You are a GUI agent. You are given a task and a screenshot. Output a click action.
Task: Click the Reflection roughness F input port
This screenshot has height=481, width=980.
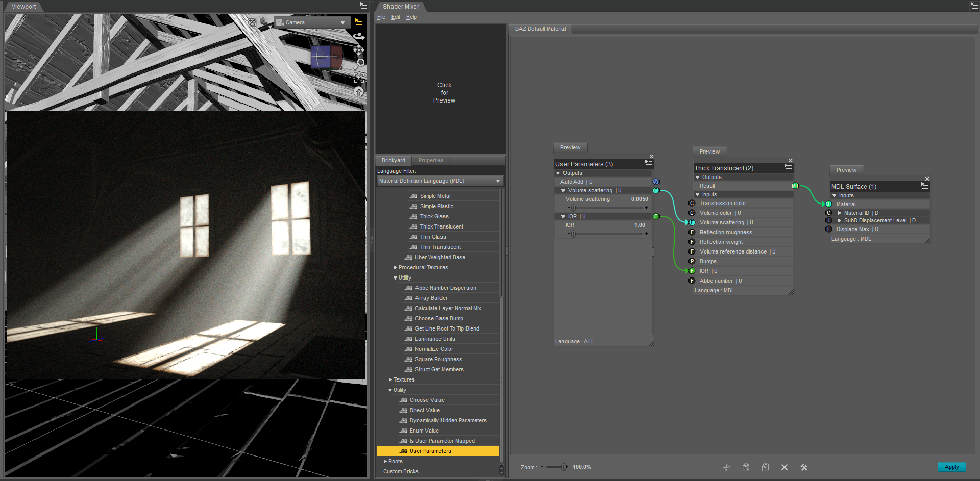click(692, 232)
